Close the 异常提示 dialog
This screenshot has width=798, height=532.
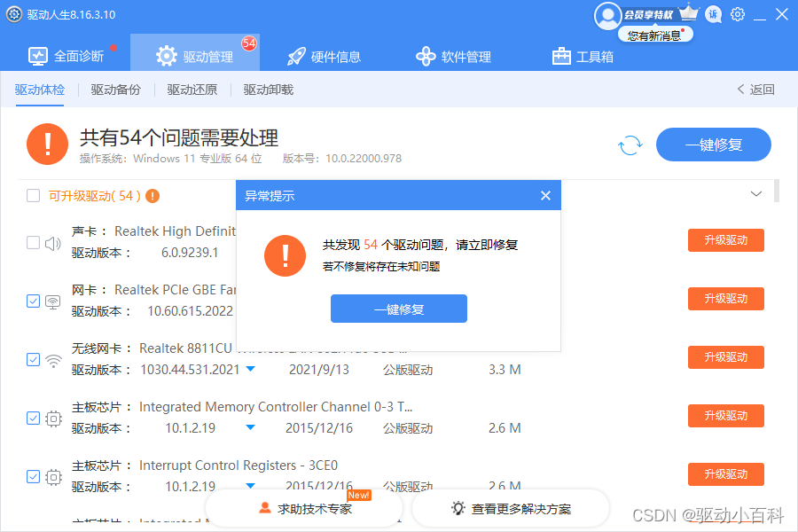pos(545,195)
